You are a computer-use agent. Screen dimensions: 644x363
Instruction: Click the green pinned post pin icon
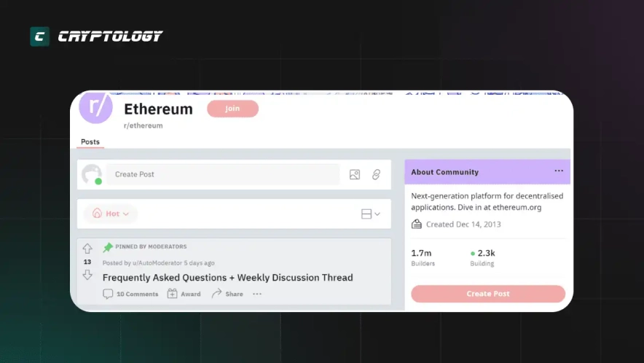(x=108, y=247)
